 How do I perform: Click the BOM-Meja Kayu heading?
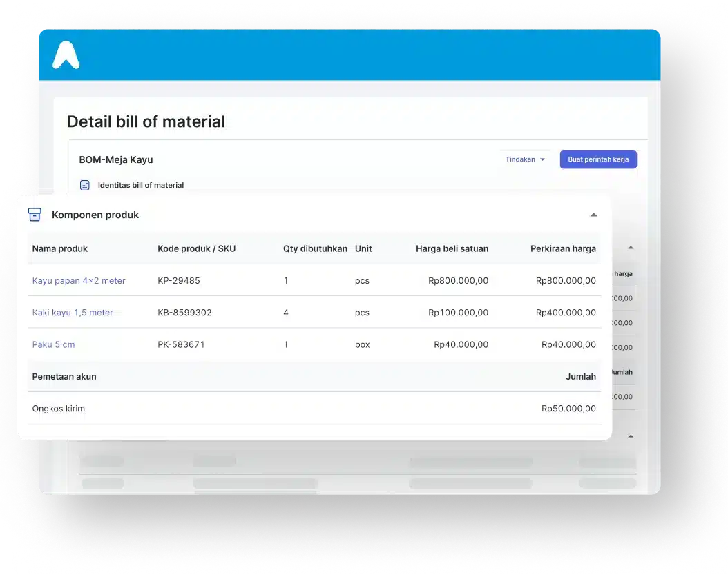click(116, 159)
